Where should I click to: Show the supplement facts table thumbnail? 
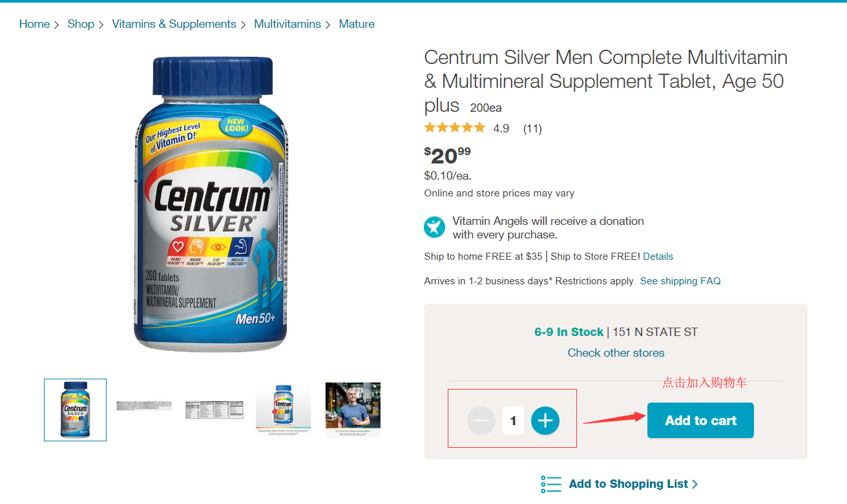(x=214, y=410)
